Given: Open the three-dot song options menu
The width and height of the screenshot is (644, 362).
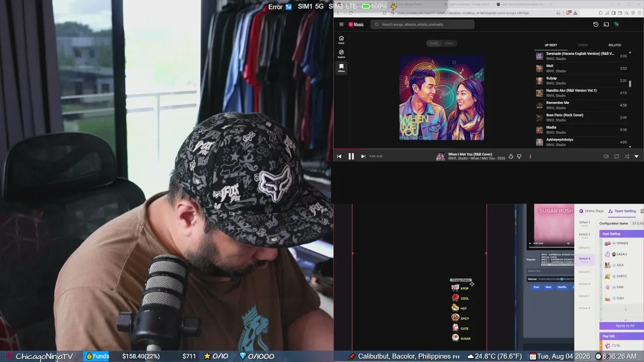Looking at the screenshot, I should pos(530,156).
